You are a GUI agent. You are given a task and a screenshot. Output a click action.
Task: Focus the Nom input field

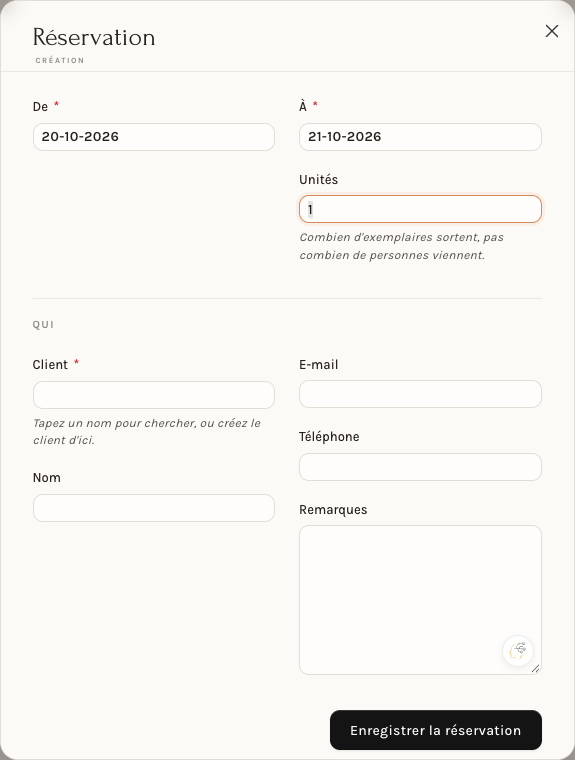click(154, 508)
